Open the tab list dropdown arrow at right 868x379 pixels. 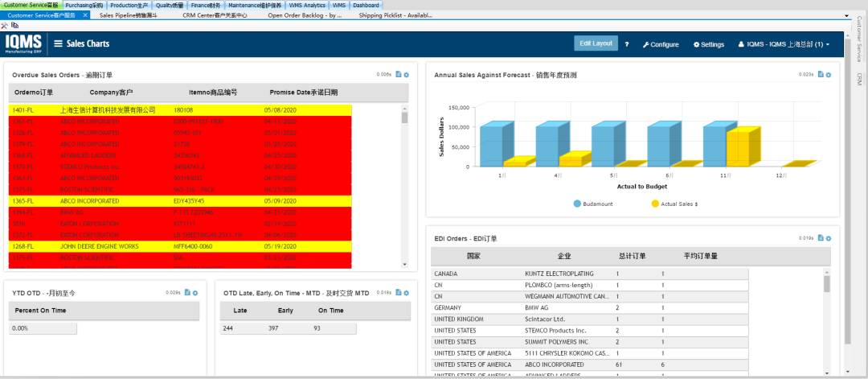(x=847, y=15)
